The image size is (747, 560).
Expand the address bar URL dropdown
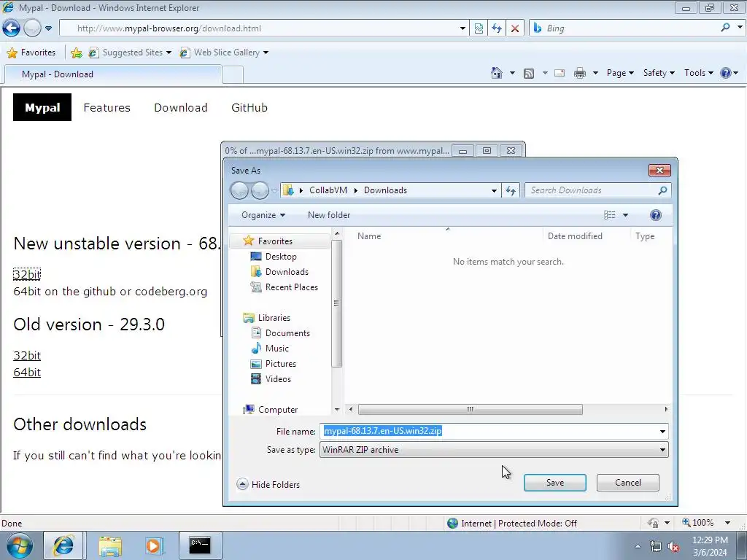462,28
